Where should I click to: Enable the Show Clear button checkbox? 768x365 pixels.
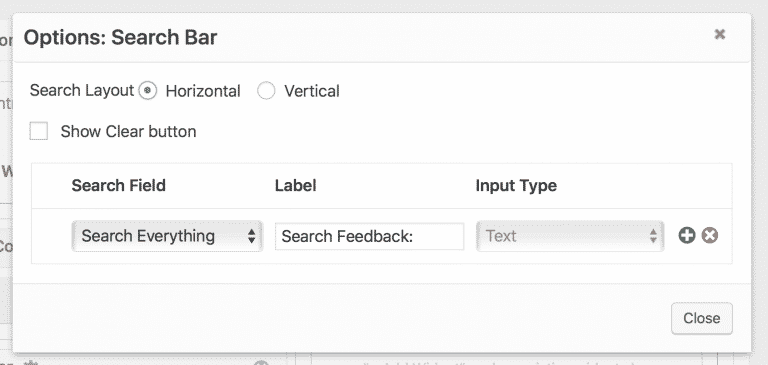[x=39, y=131]
